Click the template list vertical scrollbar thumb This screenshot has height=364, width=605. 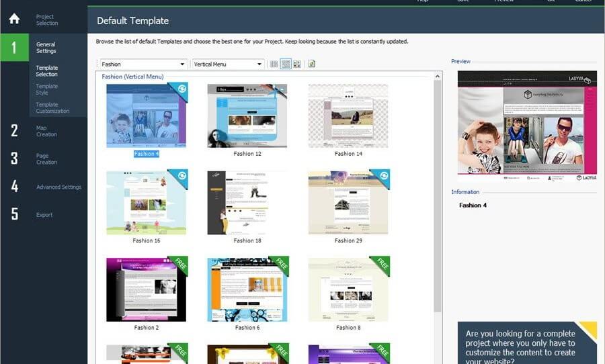point(437,196)
